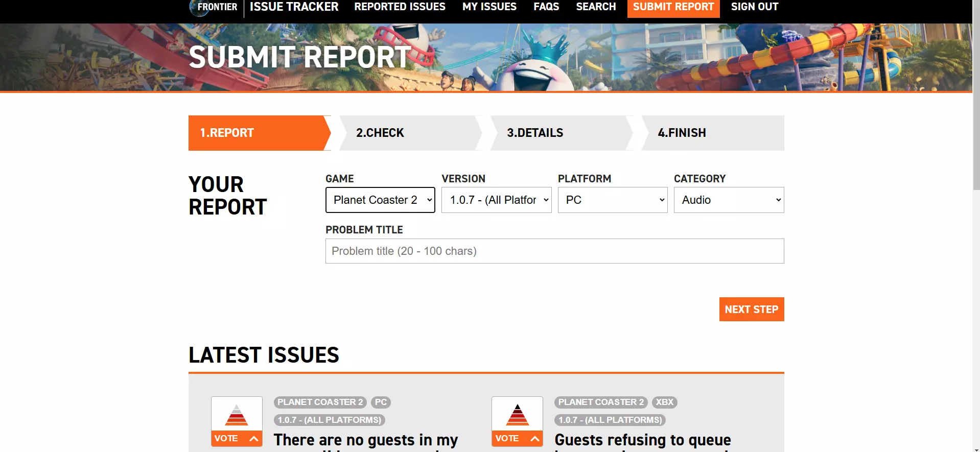Click Sign Out

(755, 7)
